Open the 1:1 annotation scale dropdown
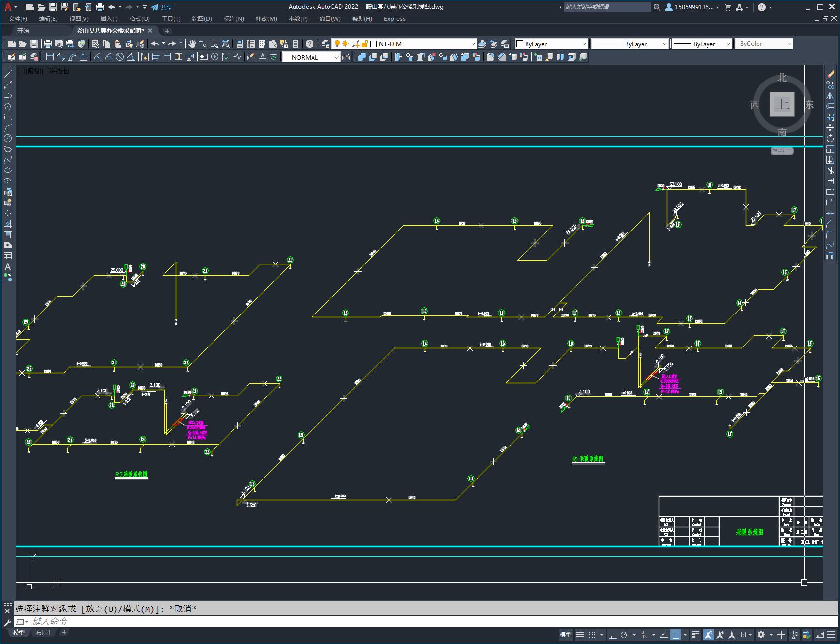This screenshot has height=644, width=840. 746,635
